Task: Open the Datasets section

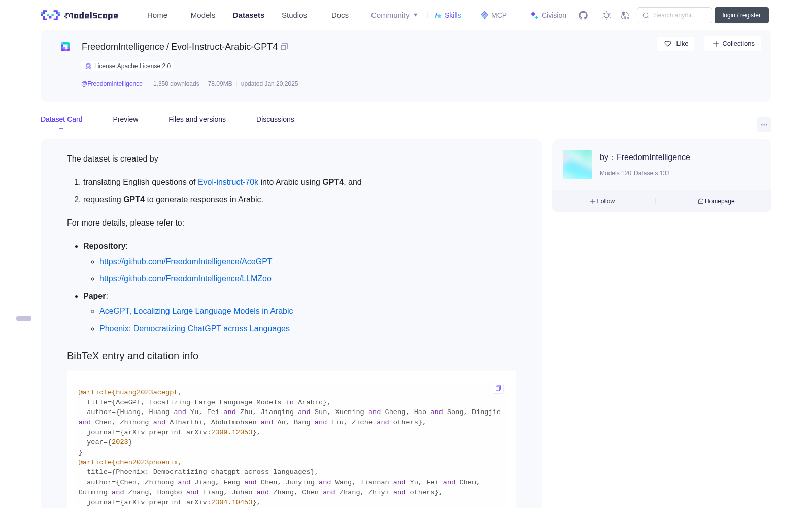Action: 249,15
